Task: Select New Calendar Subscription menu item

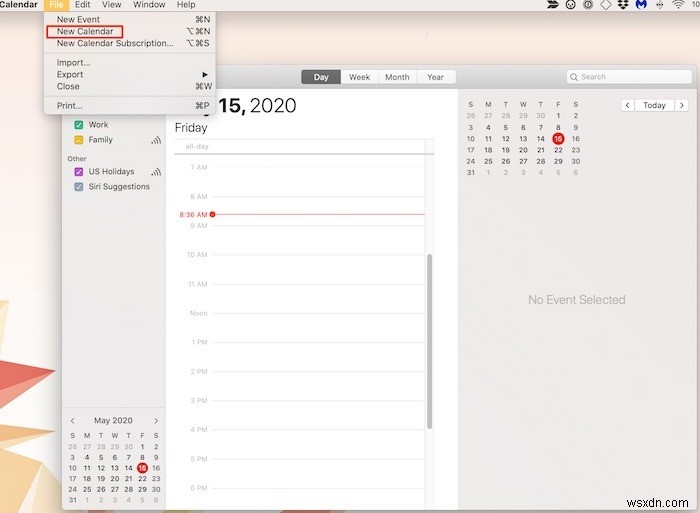Action: (130, 43)
